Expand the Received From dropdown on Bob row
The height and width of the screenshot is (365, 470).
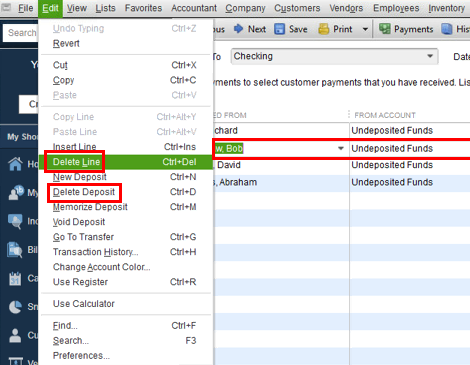tap(341, 148)
